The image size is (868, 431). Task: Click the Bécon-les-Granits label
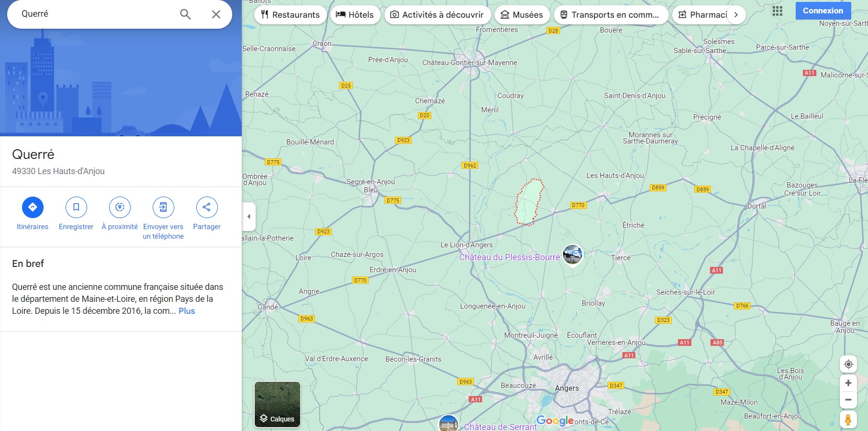tap(413, 359)
